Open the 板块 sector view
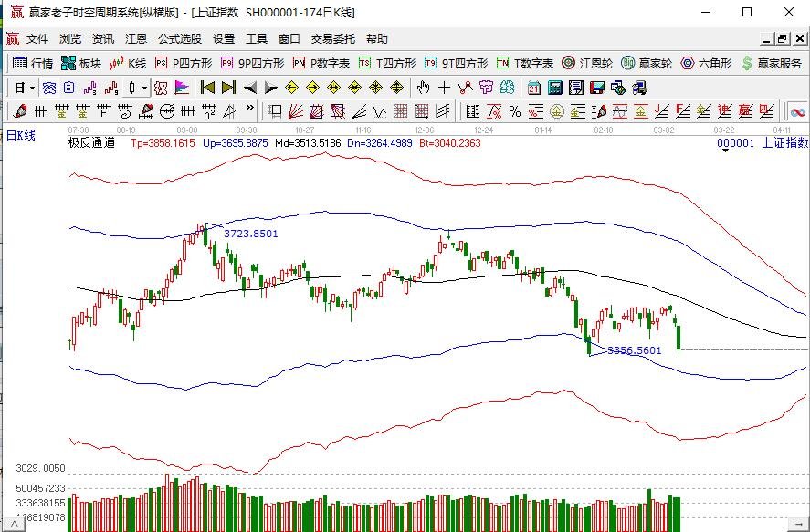The height and width of the screenshot is (532, 810). click(81, 64)
